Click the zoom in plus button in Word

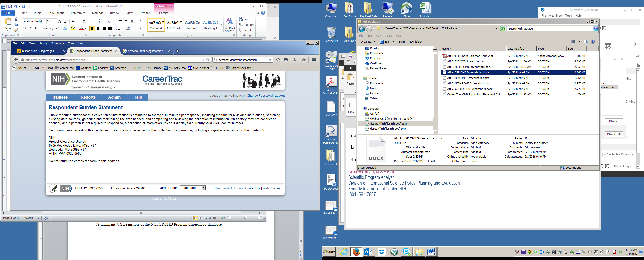pyautogui.click(x=259, y=218)
